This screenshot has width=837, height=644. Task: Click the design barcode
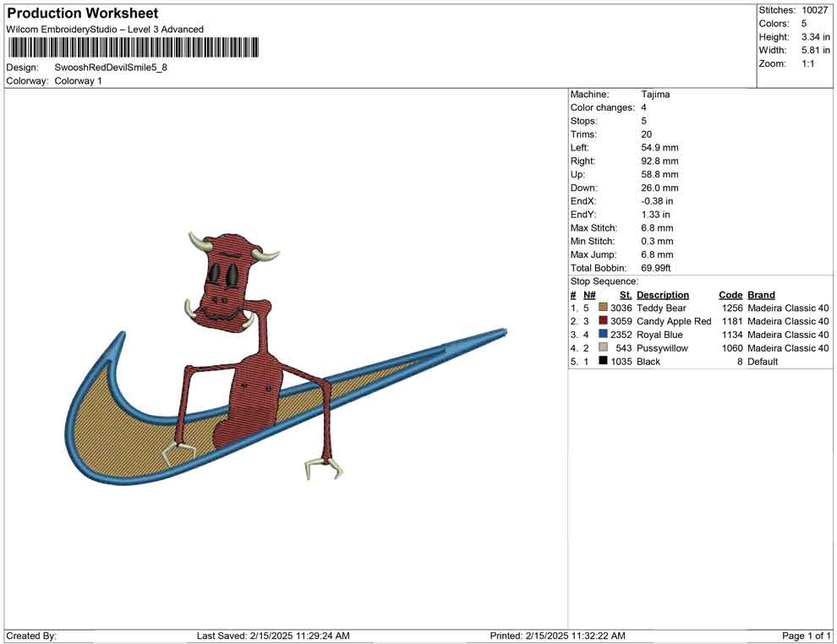(133, 47)
